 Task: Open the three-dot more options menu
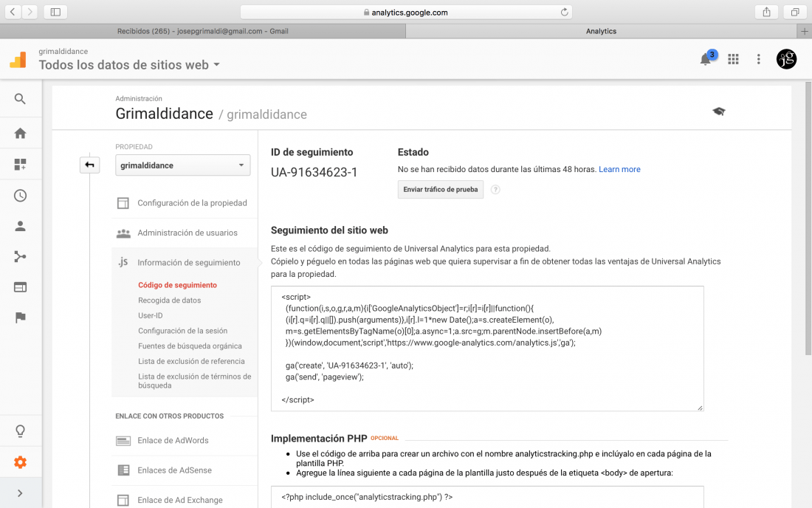pos(759,59)
